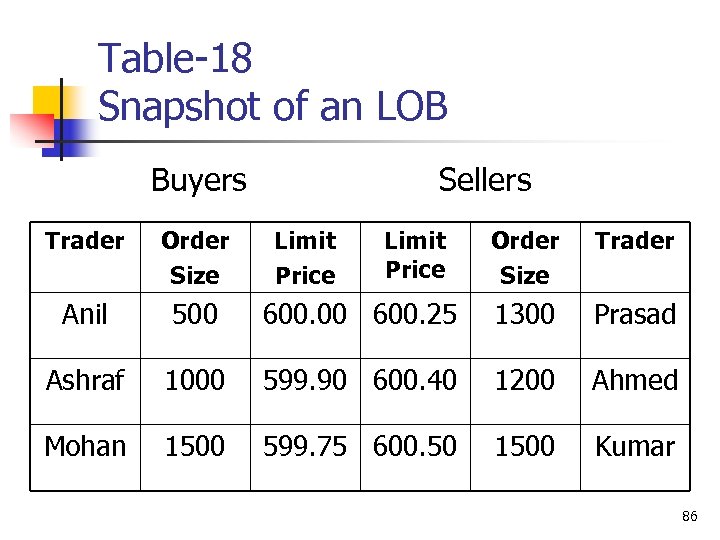Select the 599.90 limit price value
The height and width of the screenshot is (540, 720).
point(305,380)
